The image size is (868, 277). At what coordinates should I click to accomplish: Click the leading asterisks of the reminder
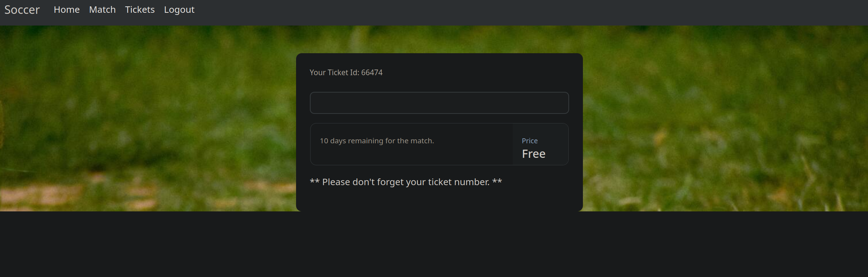pos(314,182)
